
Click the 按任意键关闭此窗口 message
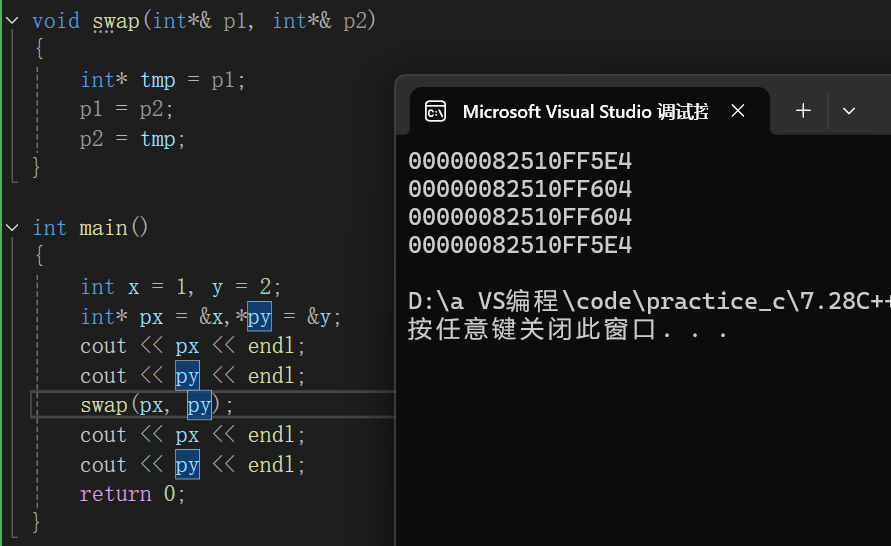tap(568, 330)
